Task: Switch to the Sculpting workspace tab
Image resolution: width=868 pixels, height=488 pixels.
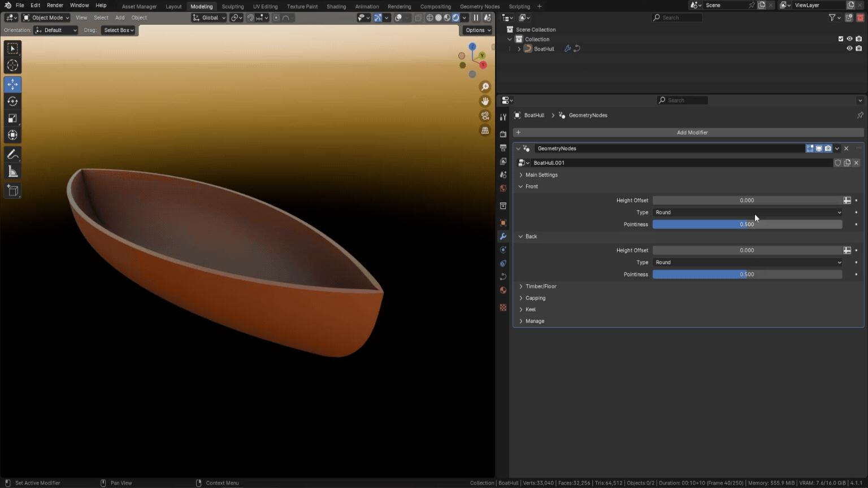Action: pos(232,6)
